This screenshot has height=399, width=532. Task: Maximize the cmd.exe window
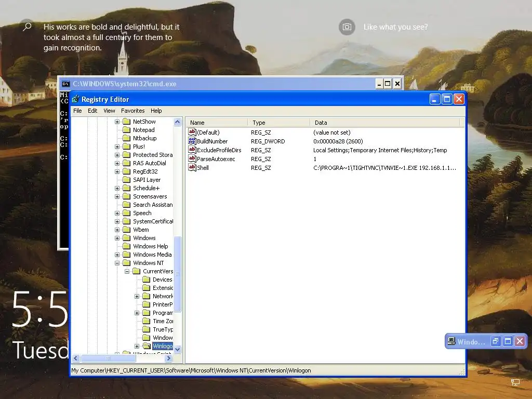[x=388, y=84]
